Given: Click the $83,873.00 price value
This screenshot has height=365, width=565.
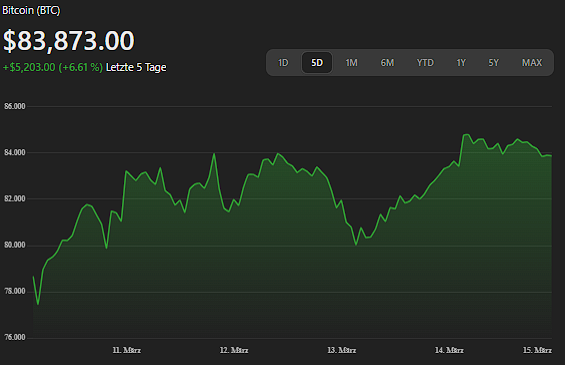Looking at the screenshot, I should (69, 40).
